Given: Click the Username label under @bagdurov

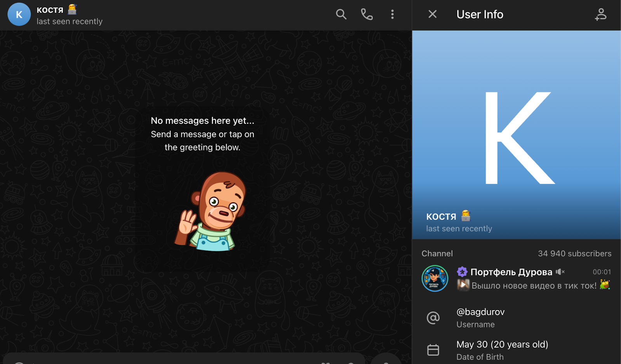Looking at the screenshot, I should tap(475, 324).
